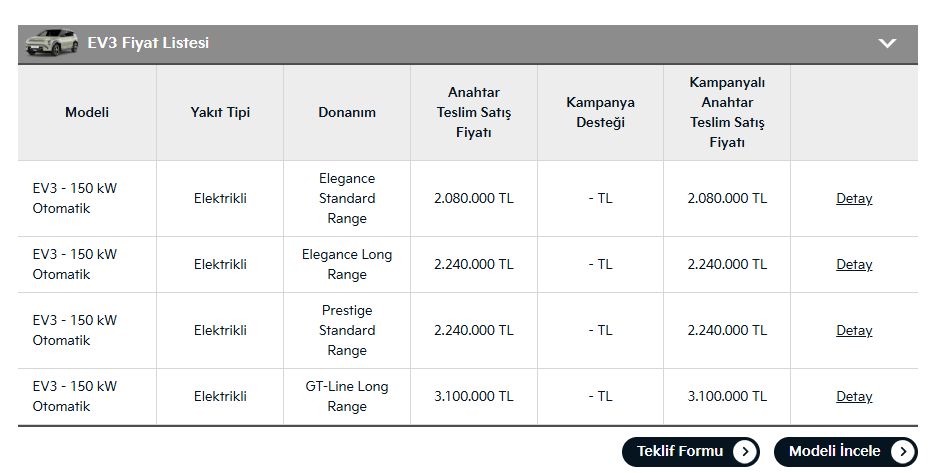Image resolution: width=933 pixels, height=473 pixels.
Task: Click the Modeli İncele button label
Action: tap(834, 451)
